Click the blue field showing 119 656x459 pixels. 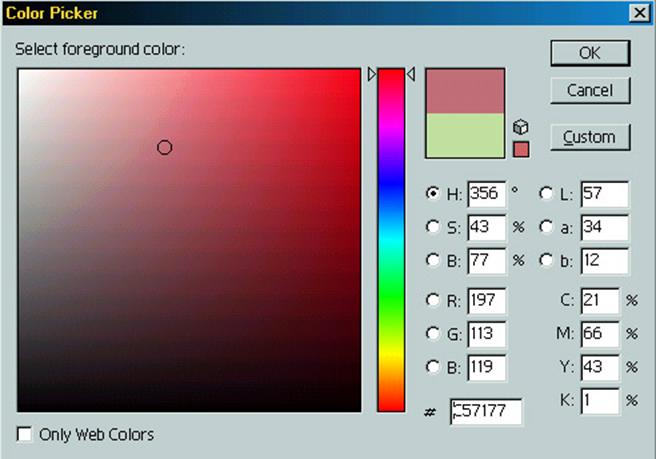(487, 367)
